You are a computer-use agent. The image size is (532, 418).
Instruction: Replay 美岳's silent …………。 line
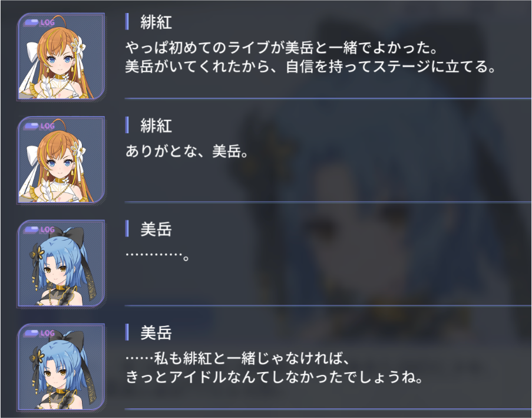[157, 255]
